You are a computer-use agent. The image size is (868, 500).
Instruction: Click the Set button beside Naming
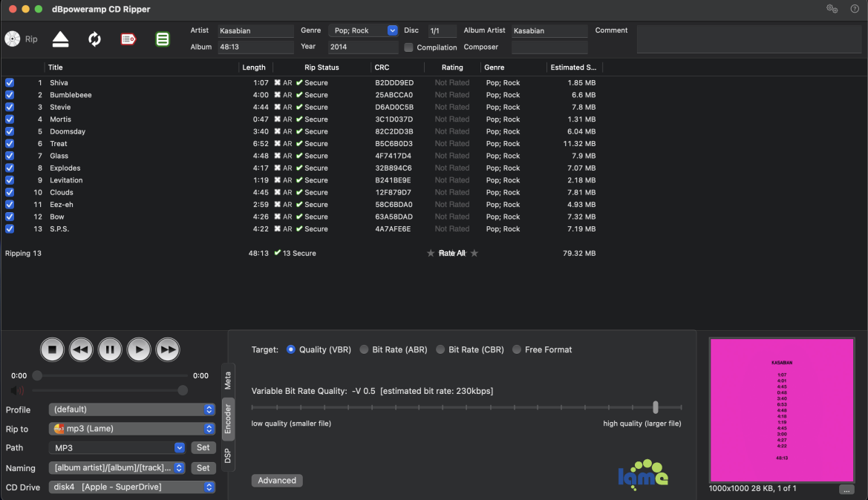click(203, 468)
